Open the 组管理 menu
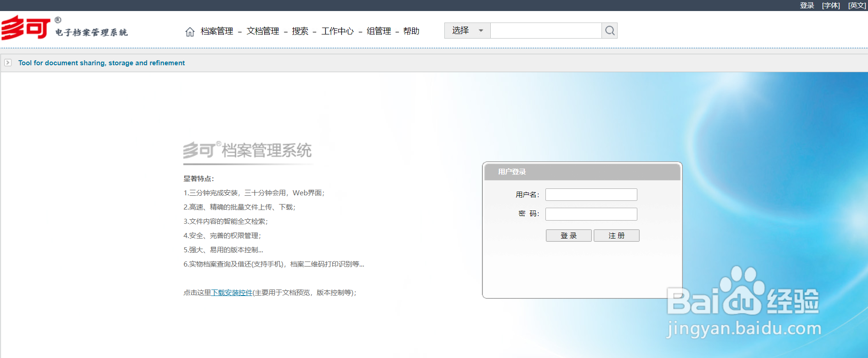The height and width of the screenshot is (358, 868). pyautogui.click(x=379, y=31)
